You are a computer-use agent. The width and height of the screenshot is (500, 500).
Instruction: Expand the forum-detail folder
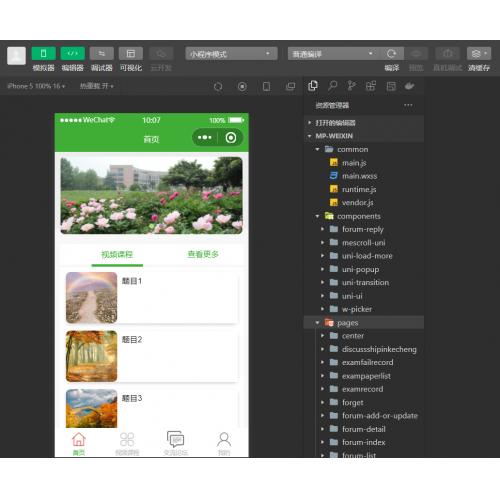364,429
